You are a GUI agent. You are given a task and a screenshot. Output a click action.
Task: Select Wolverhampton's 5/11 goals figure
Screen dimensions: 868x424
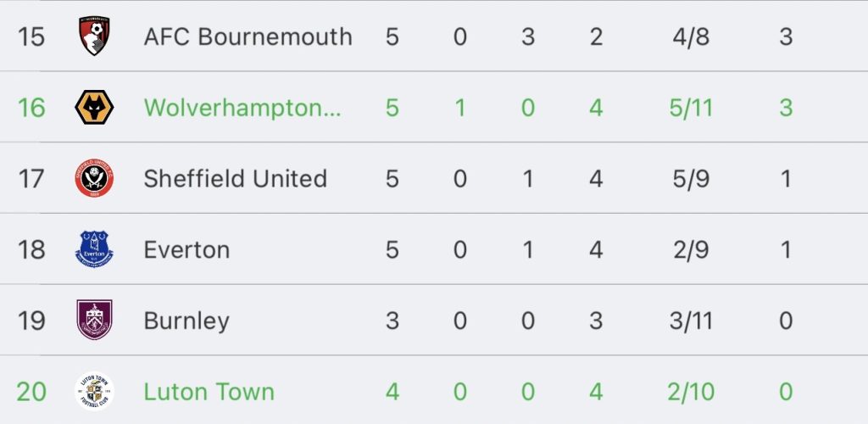pos(690,108)
